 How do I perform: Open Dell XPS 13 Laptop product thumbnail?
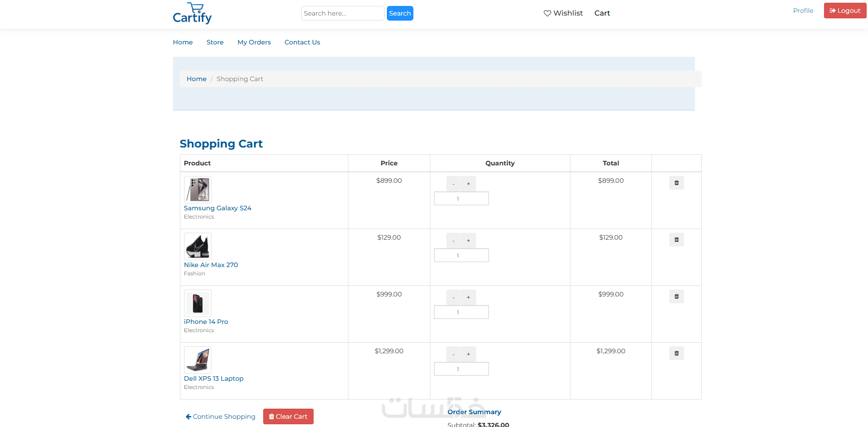point(198,360)
